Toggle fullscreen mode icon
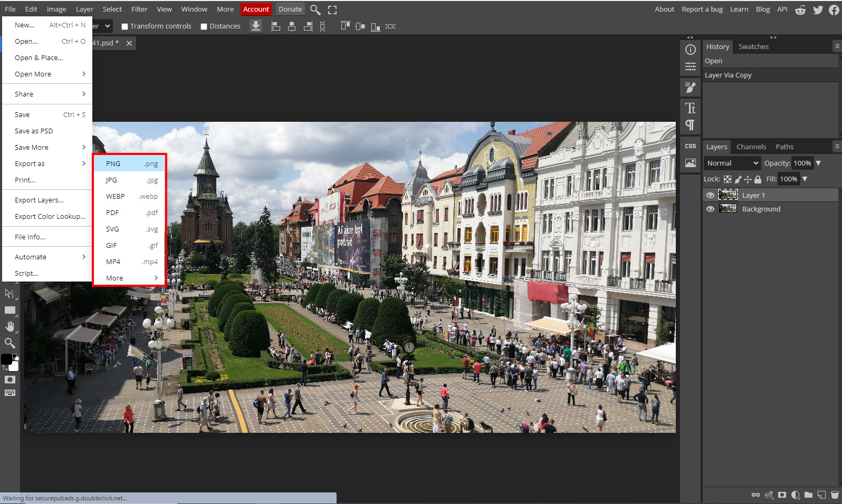The height and width of the screenshot is (504, 842). (x=332, y=9)
